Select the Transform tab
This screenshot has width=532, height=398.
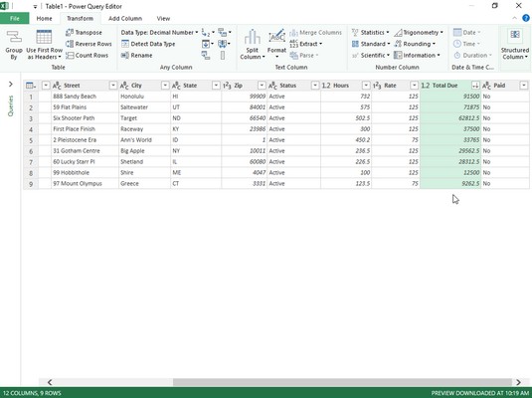(80, 18)
